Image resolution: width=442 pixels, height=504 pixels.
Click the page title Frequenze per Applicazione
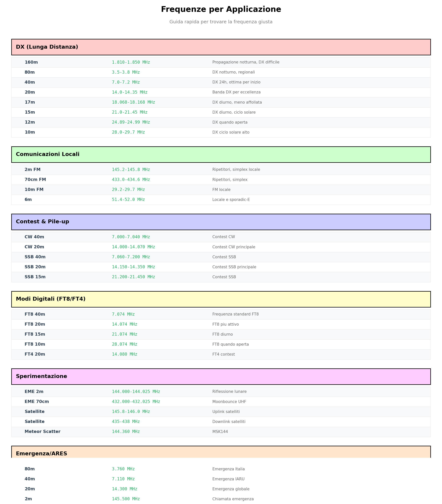pyautogui.click(x=221, y=9)
